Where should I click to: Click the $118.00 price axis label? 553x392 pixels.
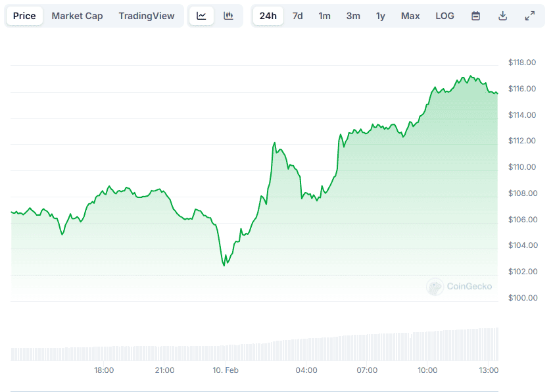pos(522,62)
